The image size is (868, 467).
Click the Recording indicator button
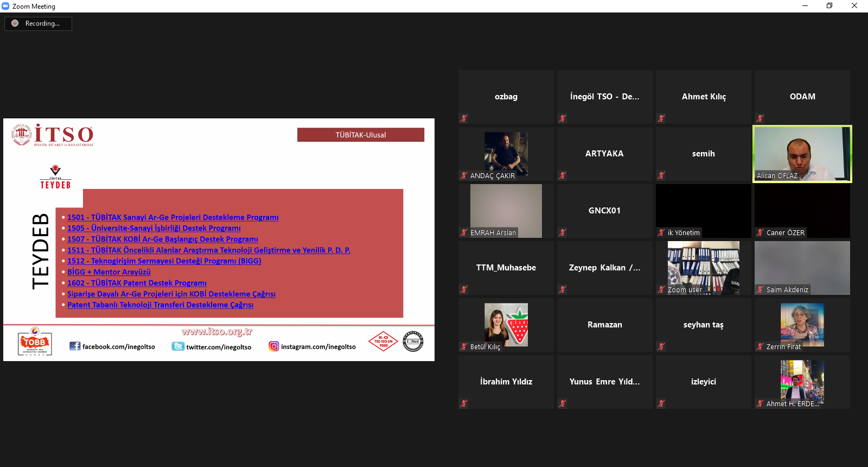pyautogui.click(x=38, y=23)
